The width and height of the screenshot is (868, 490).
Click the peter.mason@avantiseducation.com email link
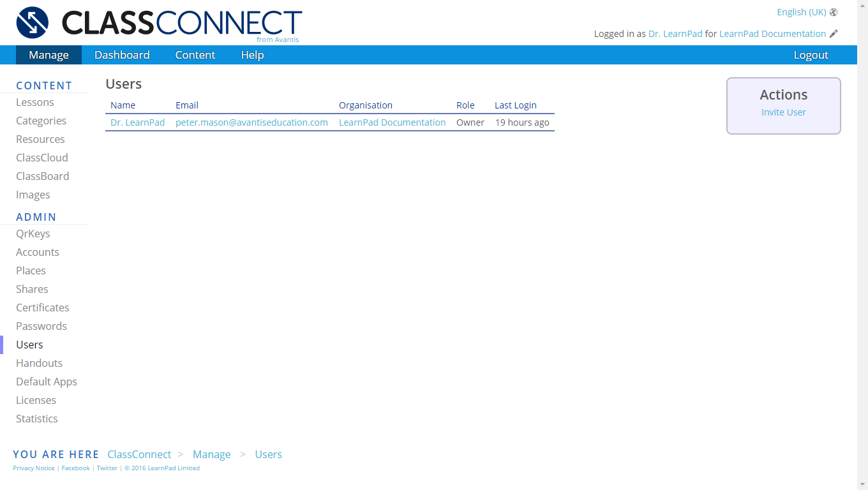[251, 122]
